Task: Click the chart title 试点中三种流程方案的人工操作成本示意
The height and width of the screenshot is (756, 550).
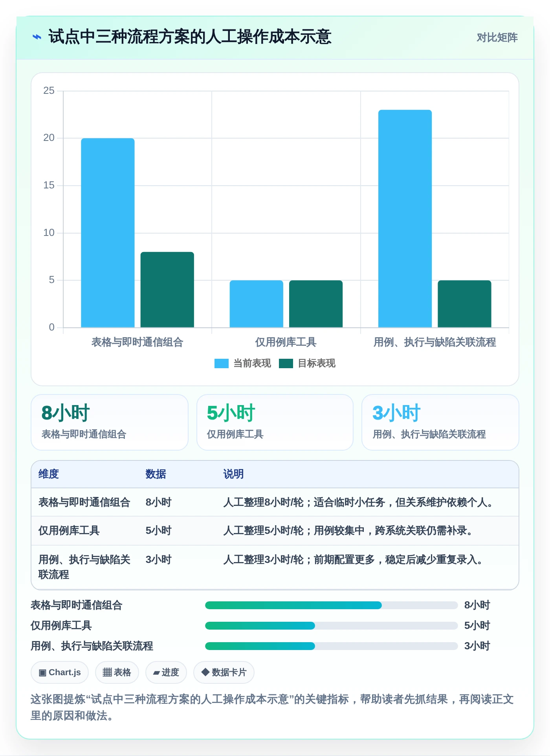Action: coord(190,37)
